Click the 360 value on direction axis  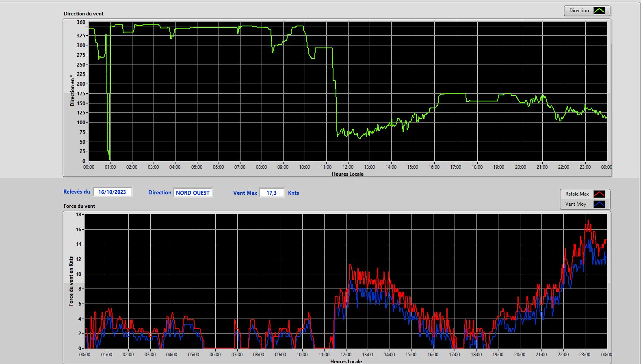81,22
